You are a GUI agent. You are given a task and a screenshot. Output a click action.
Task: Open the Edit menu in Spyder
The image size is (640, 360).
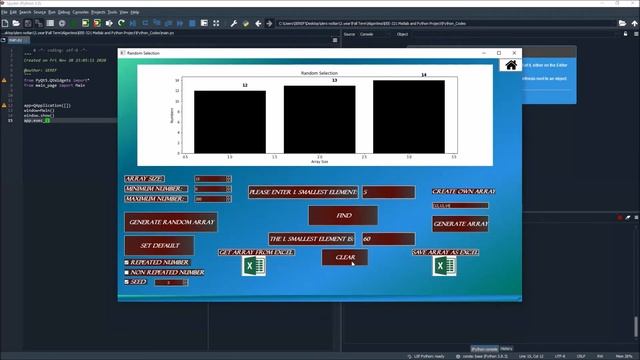pyautogui.click(x=13, y=12)
